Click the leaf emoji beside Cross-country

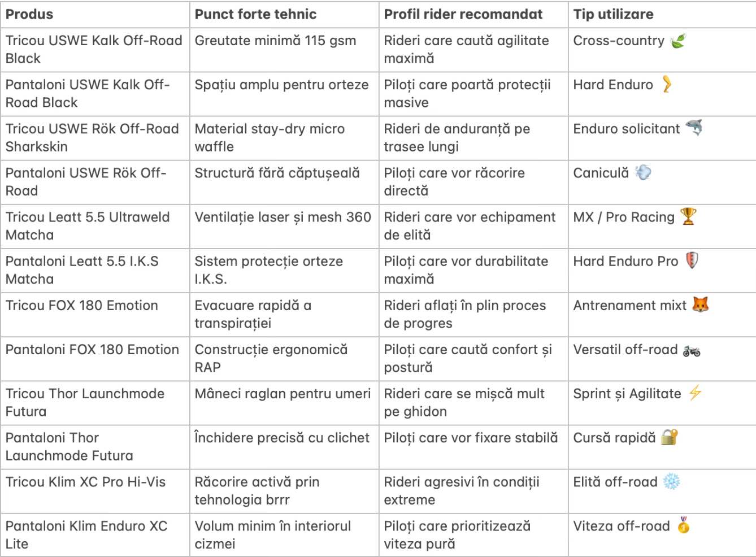coord(677,41)
